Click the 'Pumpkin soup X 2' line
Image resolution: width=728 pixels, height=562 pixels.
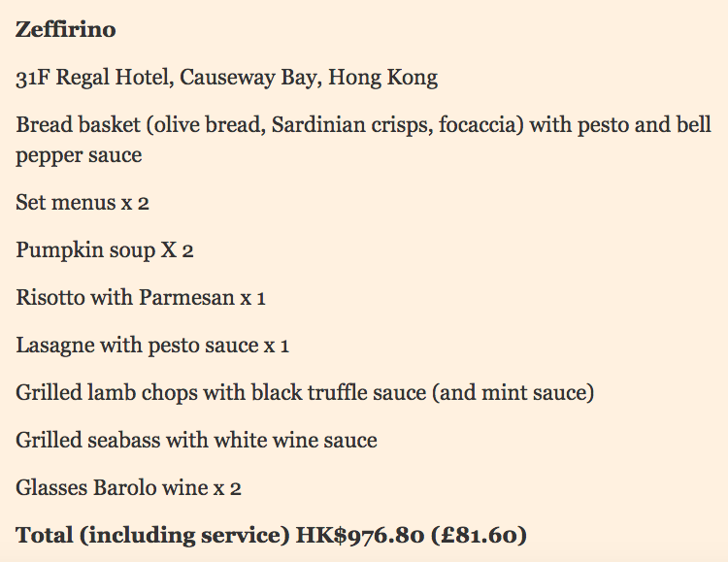(x=105, y=250)
